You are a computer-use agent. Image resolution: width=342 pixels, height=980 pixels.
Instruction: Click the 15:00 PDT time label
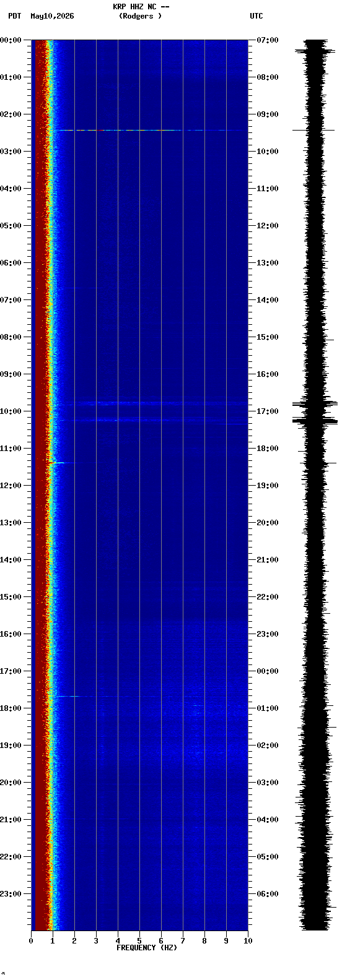tap(11, 597)
